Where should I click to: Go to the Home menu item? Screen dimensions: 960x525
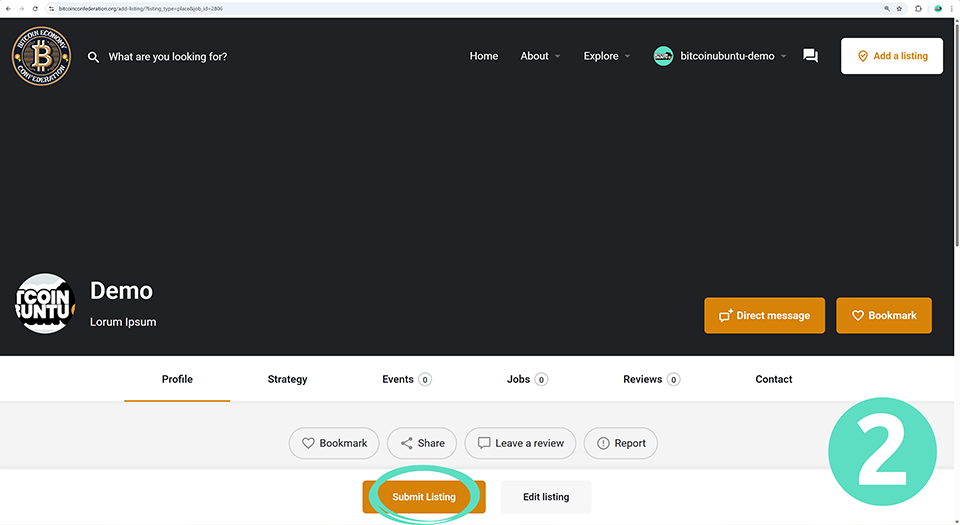pyautogui.click(x=484, y=56)
